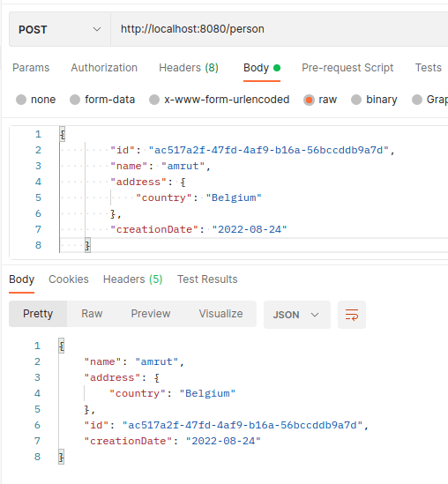Toggle the wrap lines icon

352,315
